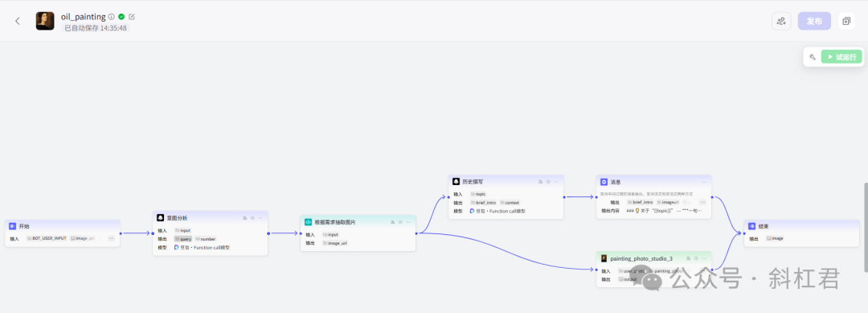Go back using the left arrow

tap(17, 21)
